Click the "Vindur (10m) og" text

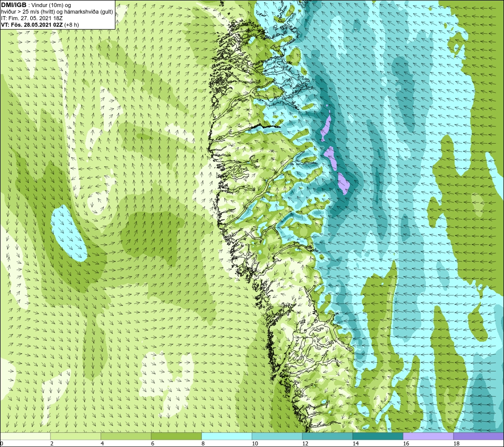point(51,6)
